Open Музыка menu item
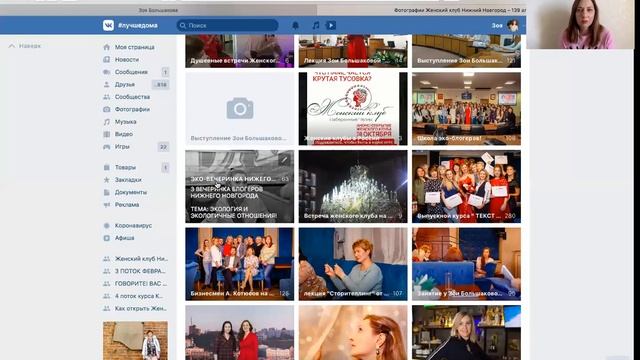Viewport: 640px width, 360px height. pyautogui.click(x=125, y=122)
